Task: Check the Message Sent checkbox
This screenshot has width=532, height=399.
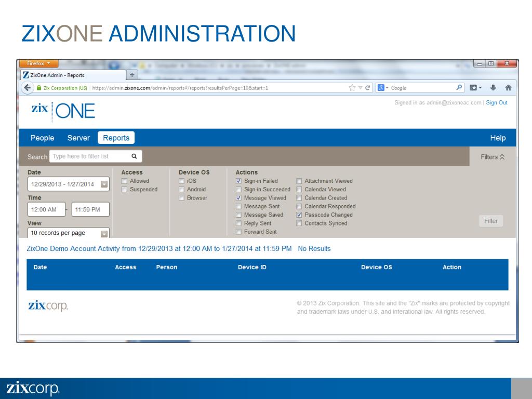Action: 239,207
